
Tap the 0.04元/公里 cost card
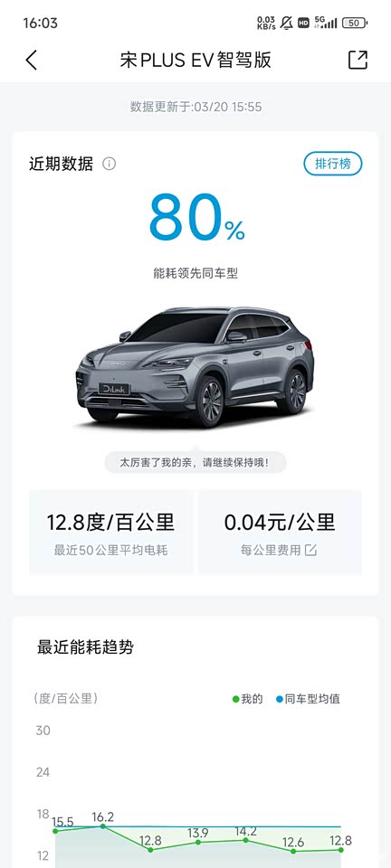[x=281, y=533]
